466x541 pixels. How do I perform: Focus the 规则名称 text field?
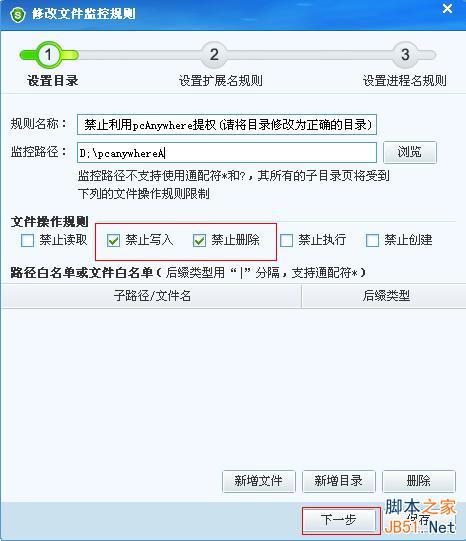[227, 125]
